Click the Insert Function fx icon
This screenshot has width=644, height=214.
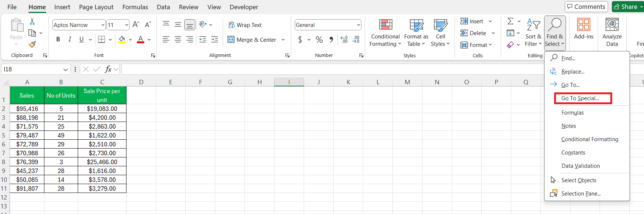tap(108, 69)
